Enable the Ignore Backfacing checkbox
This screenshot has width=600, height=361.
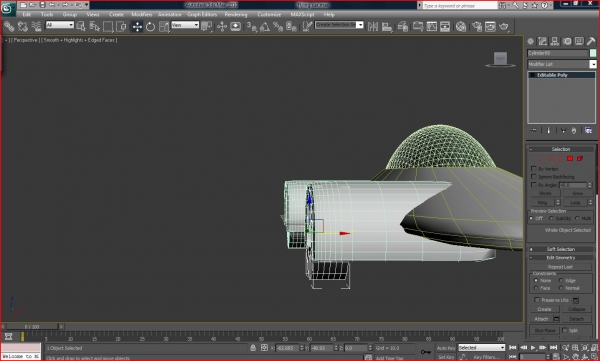click(x=534, y=176)
